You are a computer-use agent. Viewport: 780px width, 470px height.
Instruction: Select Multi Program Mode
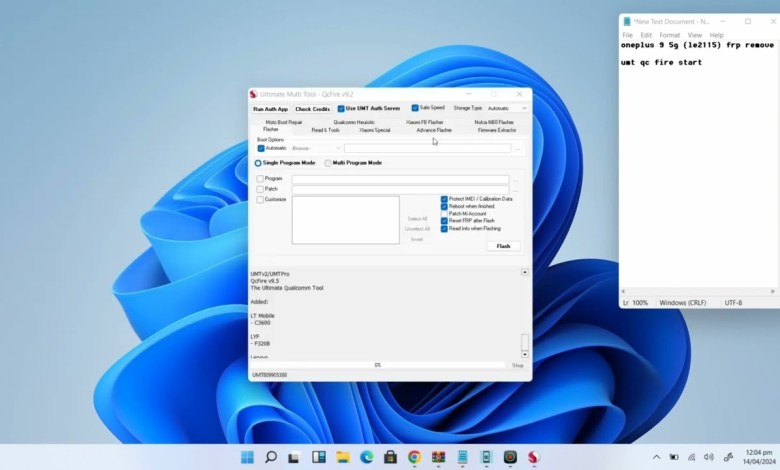(328, 163)
